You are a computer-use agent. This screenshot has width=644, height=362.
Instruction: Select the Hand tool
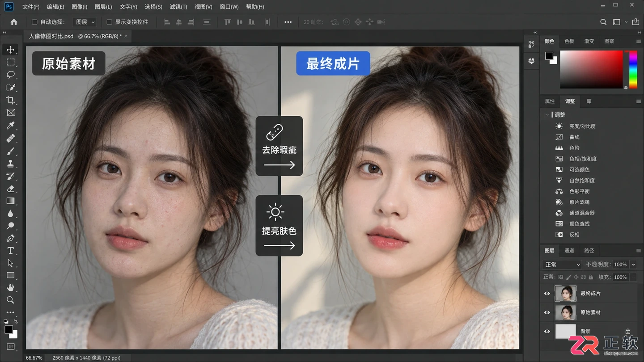coord(10,287)
